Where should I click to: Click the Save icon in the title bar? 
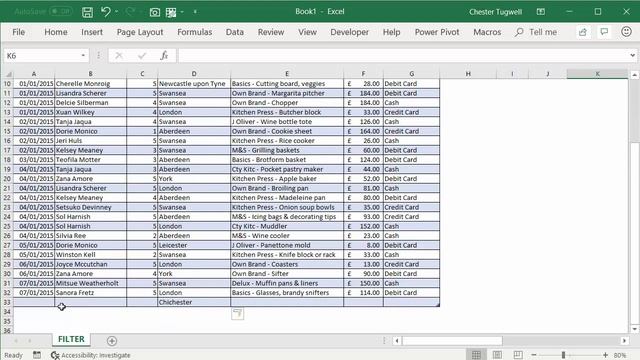coord(87,12)
